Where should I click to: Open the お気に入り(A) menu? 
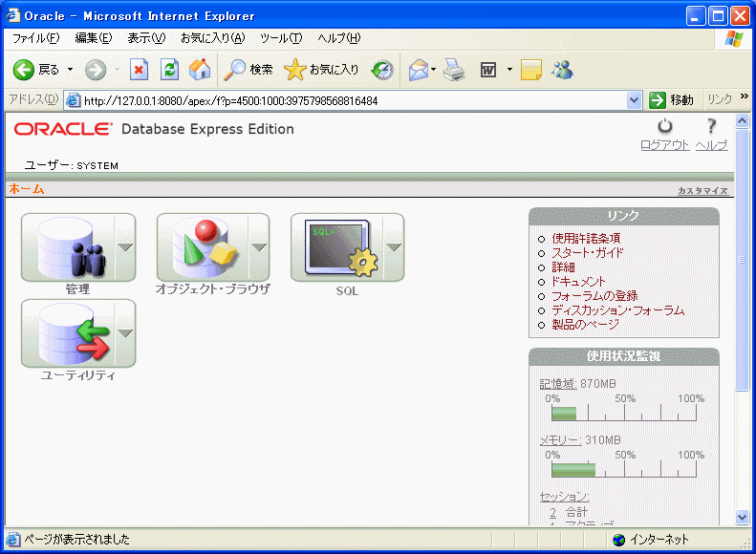tap(212, 38)
